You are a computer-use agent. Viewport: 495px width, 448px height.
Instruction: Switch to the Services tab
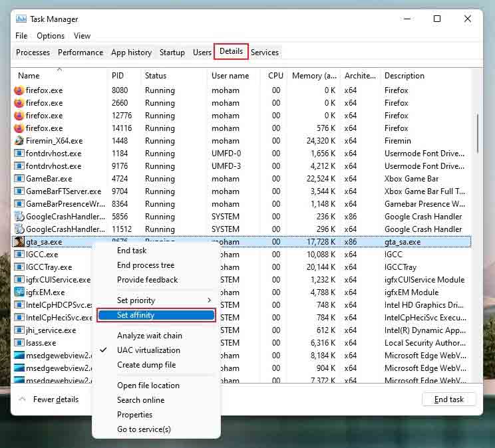point(265,53)
